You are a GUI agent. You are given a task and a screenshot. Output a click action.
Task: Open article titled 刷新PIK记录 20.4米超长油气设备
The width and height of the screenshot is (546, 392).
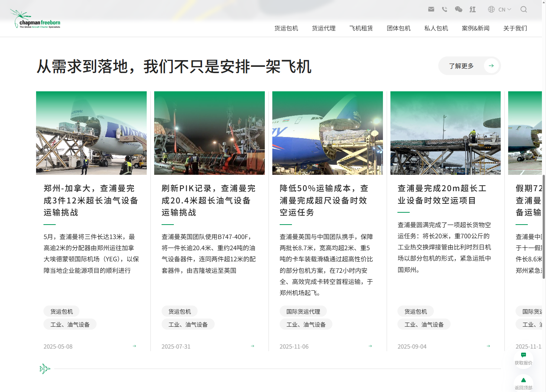(x=208, y=200)
